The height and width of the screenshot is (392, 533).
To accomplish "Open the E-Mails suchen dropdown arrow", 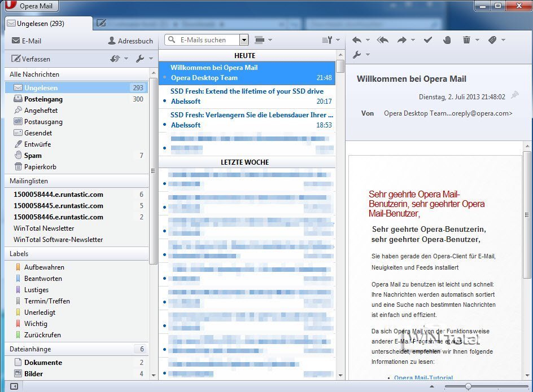I will coord(244,40).
